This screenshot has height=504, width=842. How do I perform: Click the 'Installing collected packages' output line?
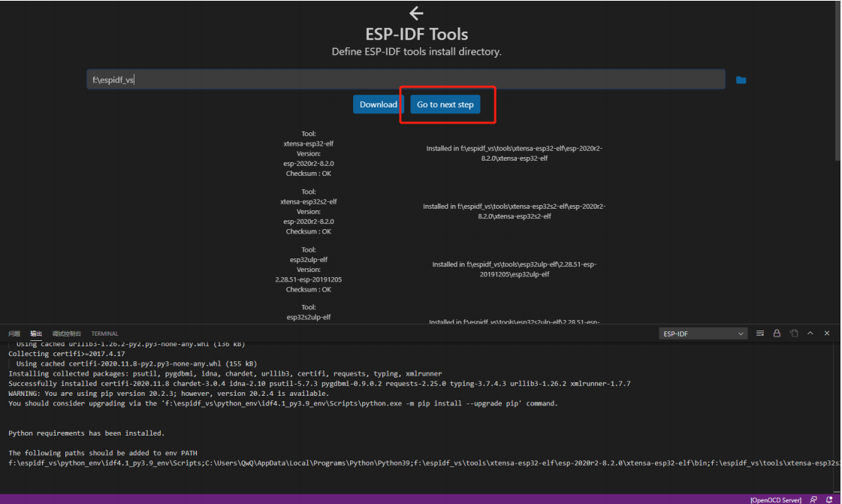pos(225,373)
